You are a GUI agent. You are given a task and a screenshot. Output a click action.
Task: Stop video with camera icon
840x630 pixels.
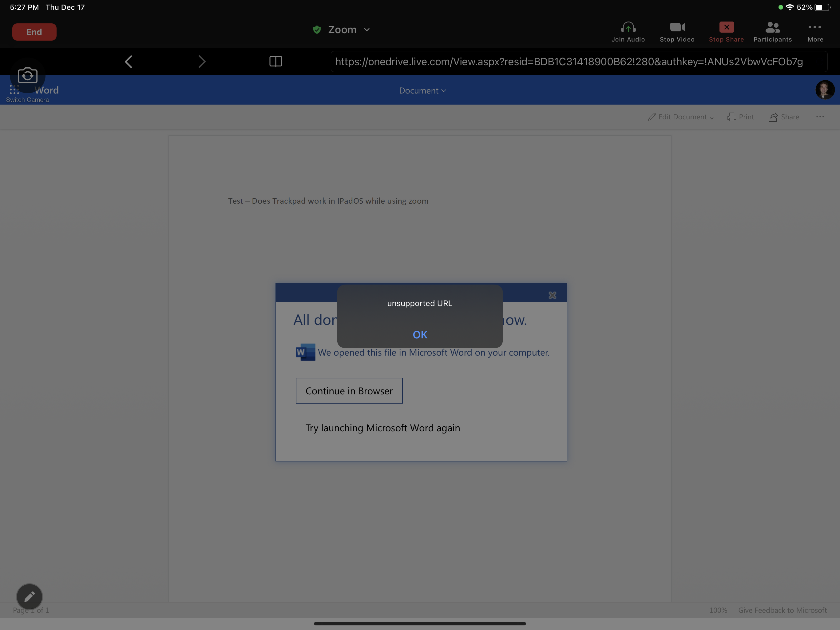tap(677, 27)
